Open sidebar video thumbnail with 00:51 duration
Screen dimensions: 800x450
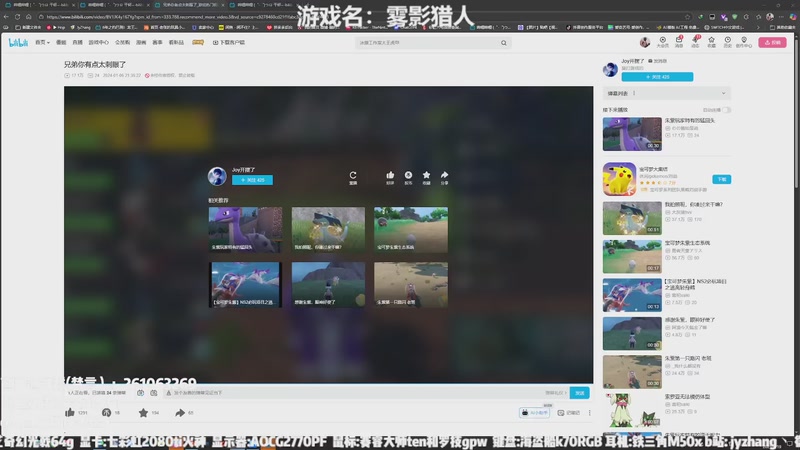pos(632,218)
